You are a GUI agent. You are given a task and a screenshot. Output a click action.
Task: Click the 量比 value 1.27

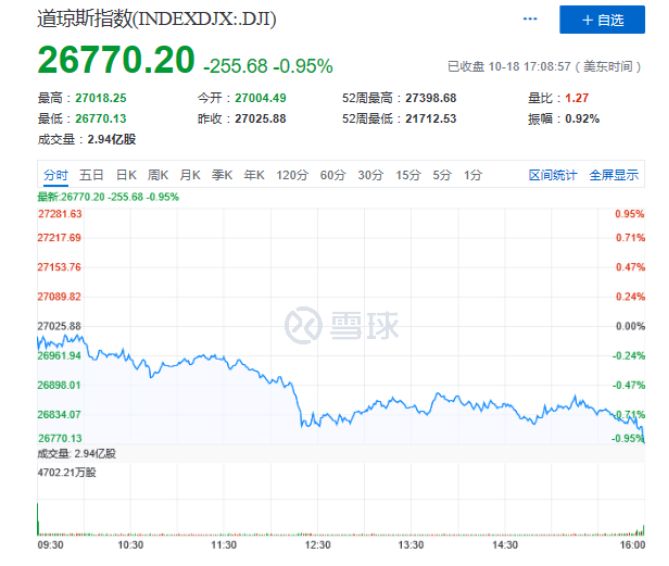(x=577, y=98)
